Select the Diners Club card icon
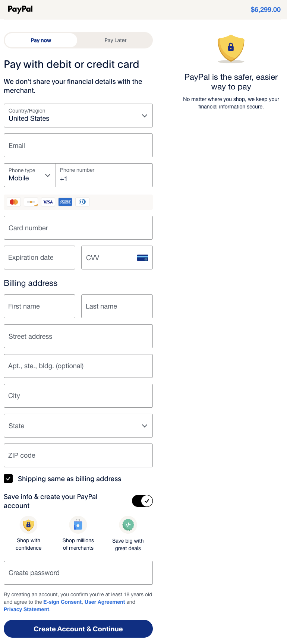 [82, 202]
